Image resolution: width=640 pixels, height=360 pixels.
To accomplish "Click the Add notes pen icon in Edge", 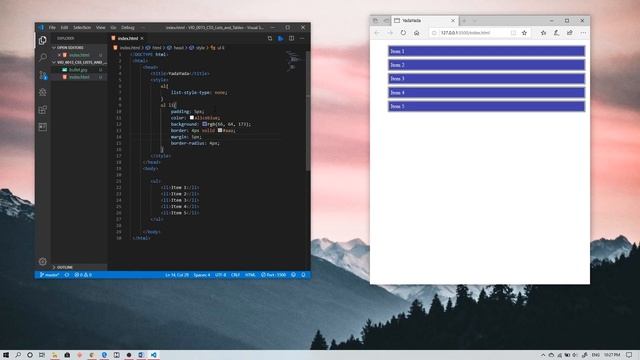I will tap(556, 33).
